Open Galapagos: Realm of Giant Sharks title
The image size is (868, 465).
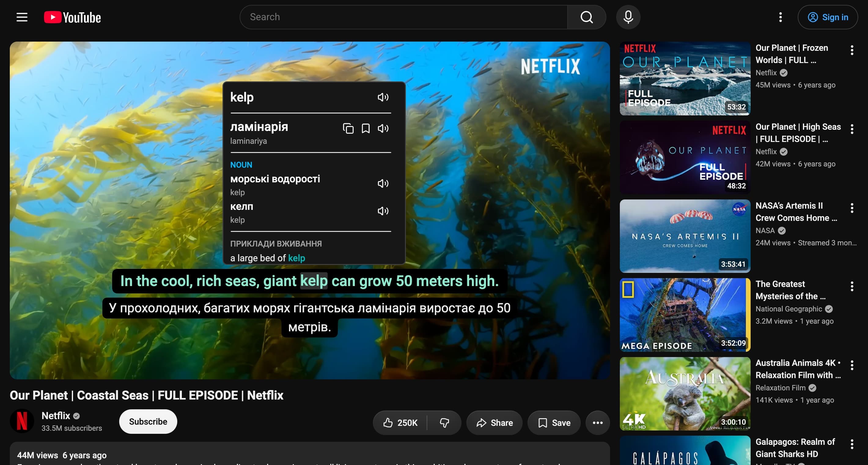point(795,448)
